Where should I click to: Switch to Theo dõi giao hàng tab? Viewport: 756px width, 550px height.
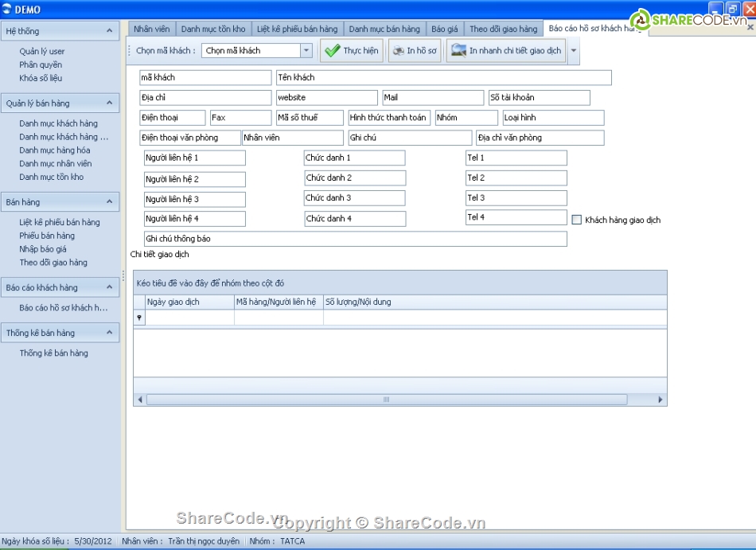(504, 29)
